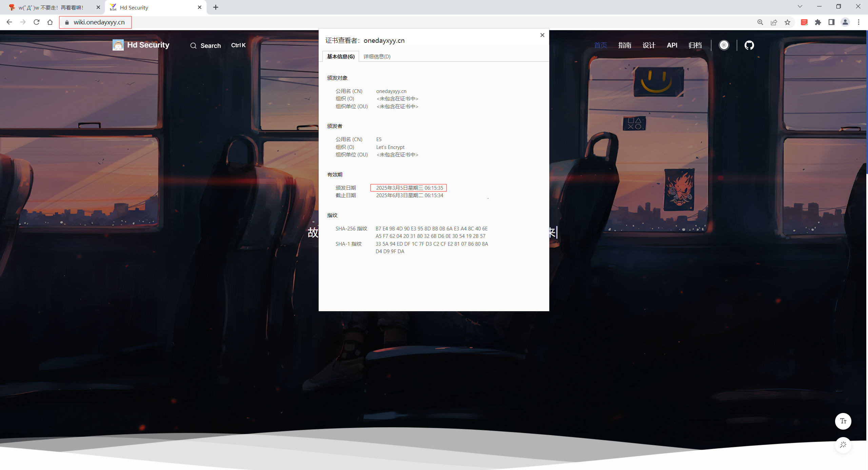Open the 设计 navigation link

[x=649, y=45]
